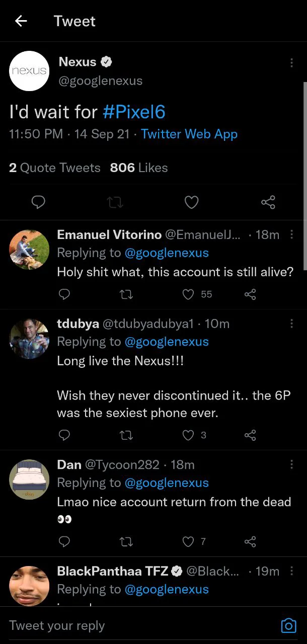Retweet Dan's reply
This screenshot has width=307, height=644.
point(126,541)
